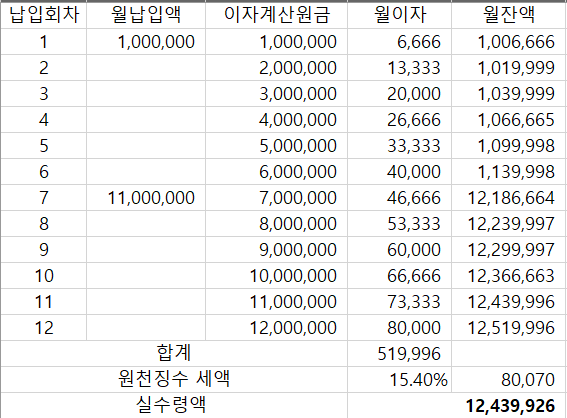
Task: Select interest cell 60,000
Action: pos(400,250)
